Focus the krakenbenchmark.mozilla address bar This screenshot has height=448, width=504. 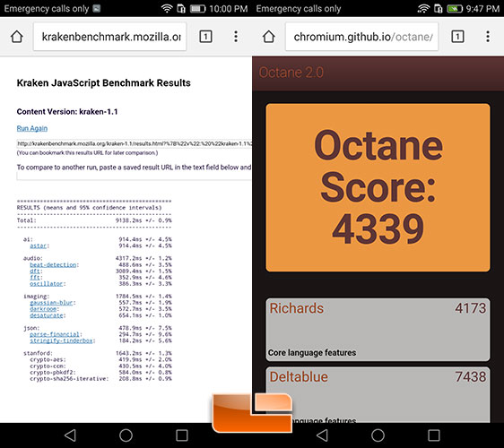point(110,37)
